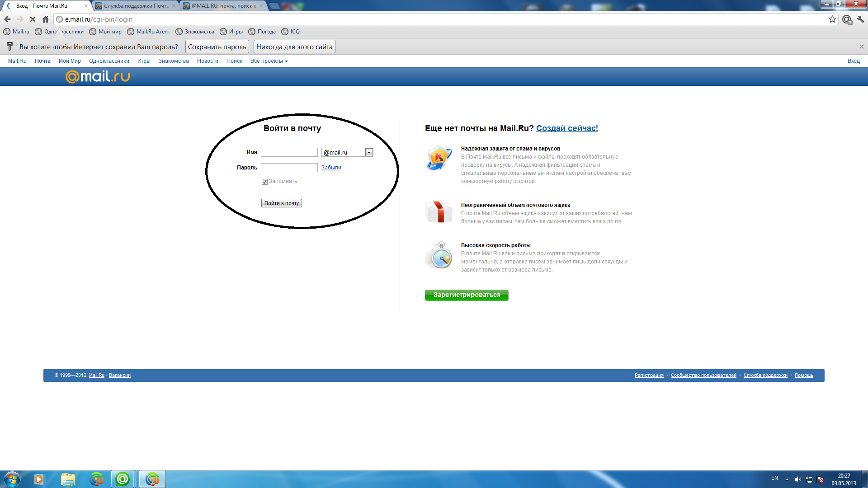Open Вакансии footer link
This screenshot has height=488, width=868.
pos(120,375)
